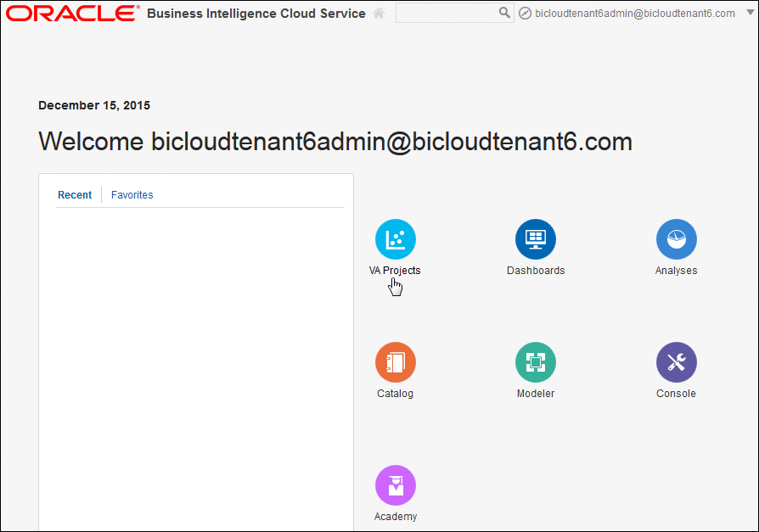Click the Welcome heading text
This screenshot has width=759, height=532.
pyautogui.click(x=335, y=142)
